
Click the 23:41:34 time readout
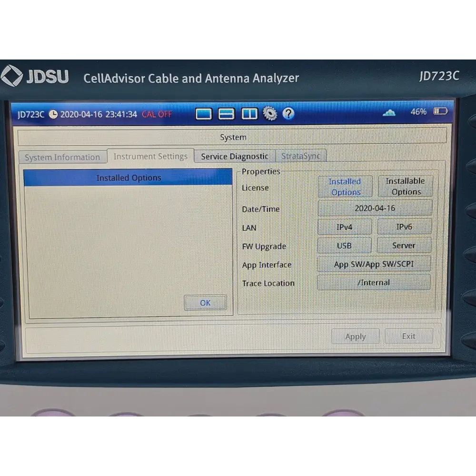121,114
